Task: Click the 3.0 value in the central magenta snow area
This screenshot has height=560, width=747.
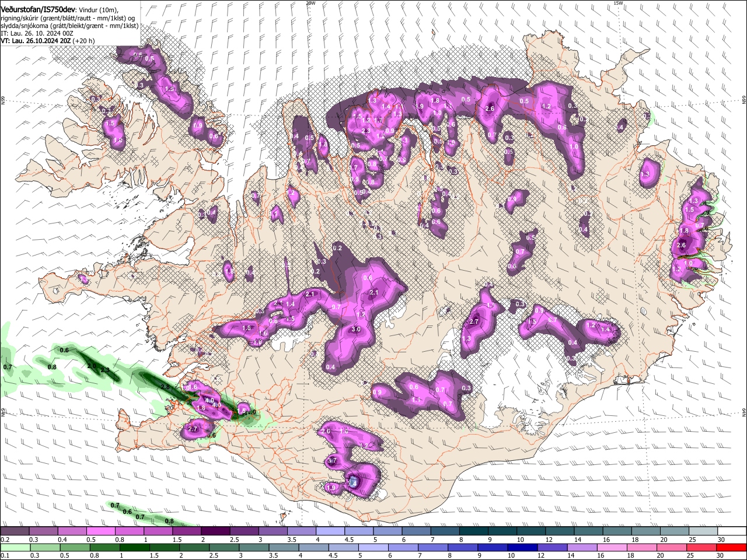Action: click(357, 330)
